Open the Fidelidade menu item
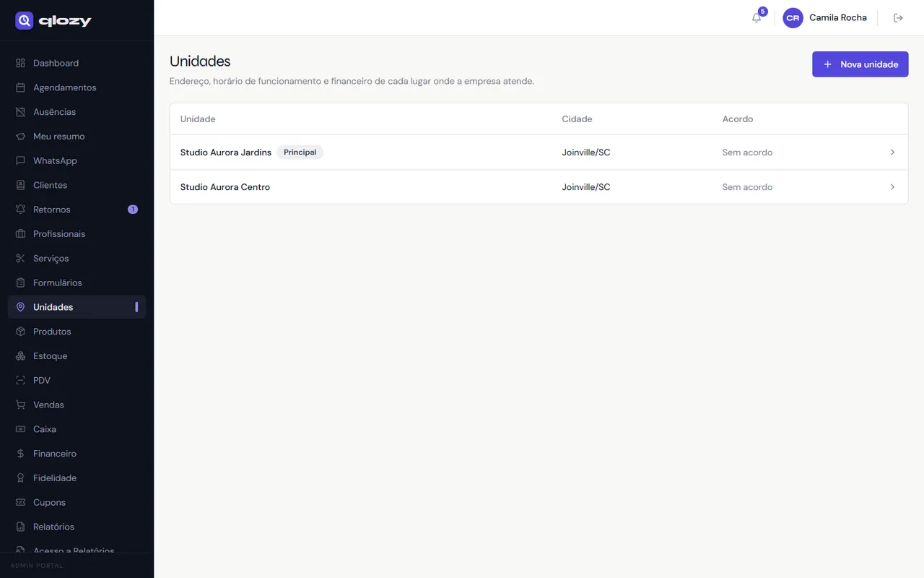The height and width of the screenshot is (578, 924). point(77,478)
